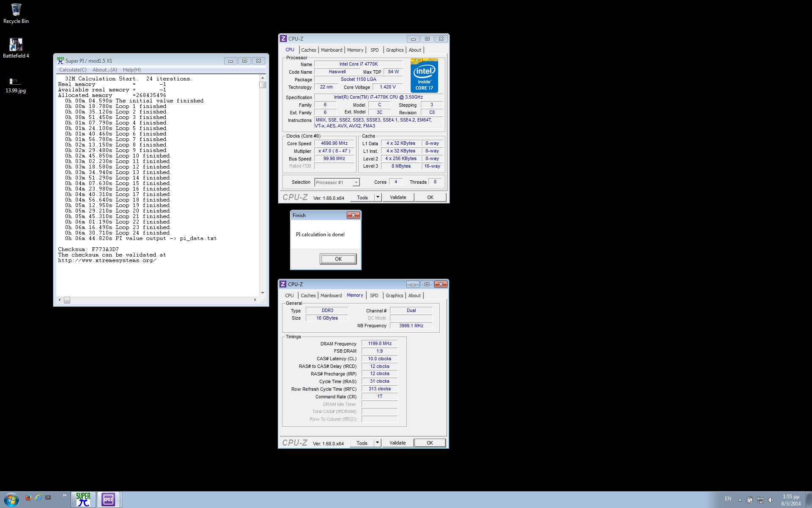The width and height of the screenshot is (812, 508).
Task: Click the Name field Intel Core i7 4770K
Action: [359, 64]
